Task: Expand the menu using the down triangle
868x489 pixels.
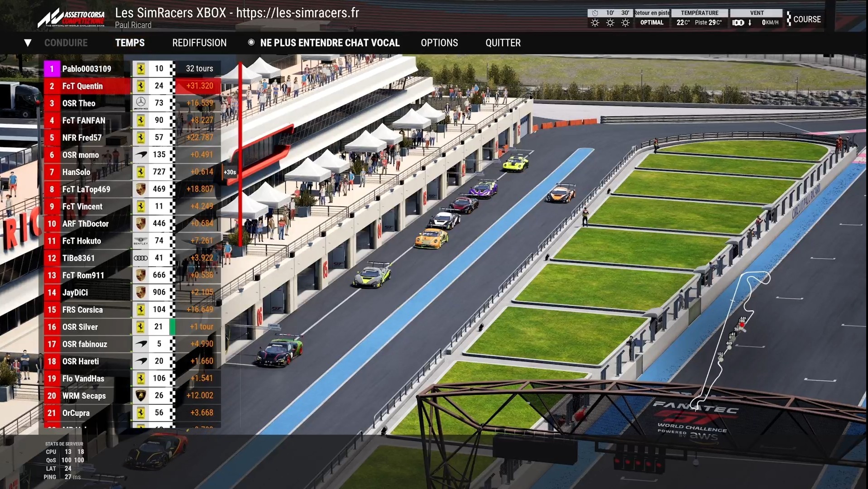Action: click(x=28, y=43)
